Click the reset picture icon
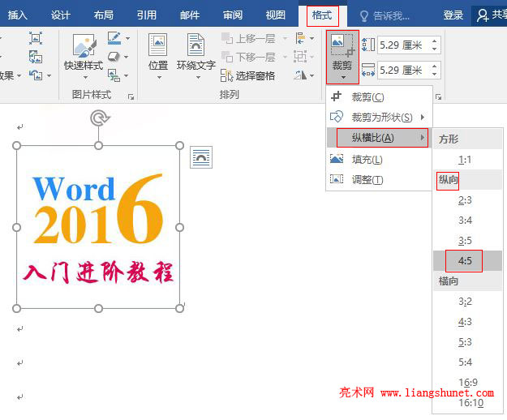 point(36,75)
